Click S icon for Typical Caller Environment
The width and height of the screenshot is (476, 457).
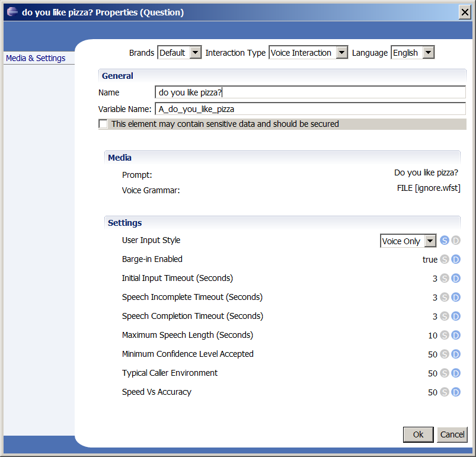point(445,373)
